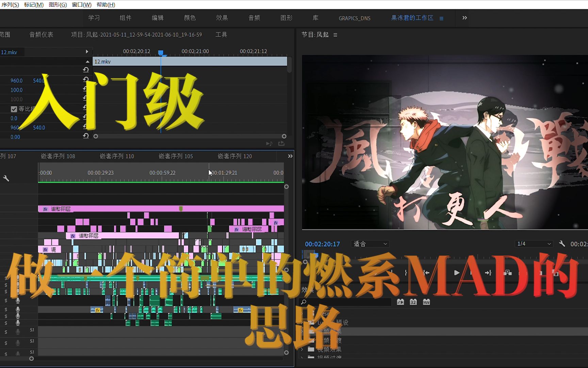Click Go to In point button

426,273
